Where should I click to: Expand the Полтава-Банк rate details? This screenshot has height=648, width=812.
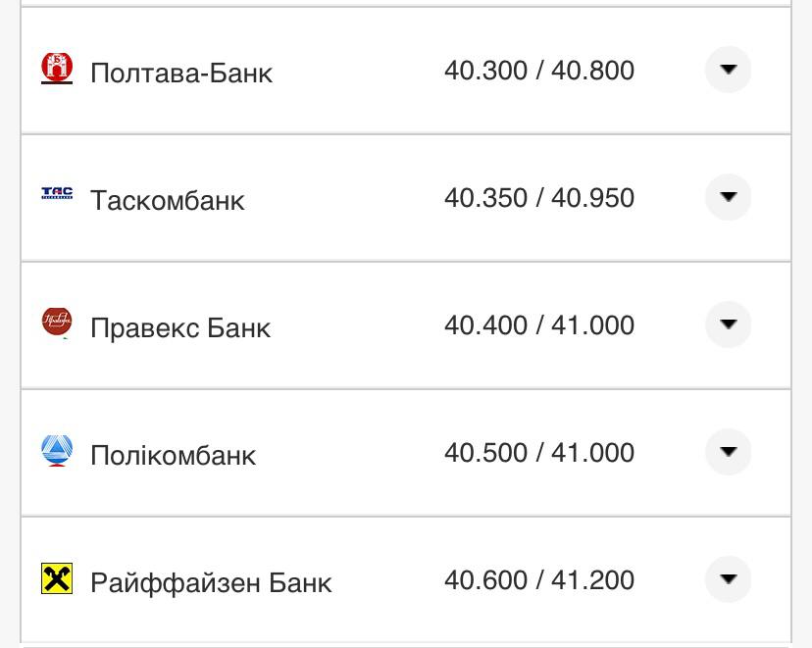pyautogui.click(x=728, y=71)
